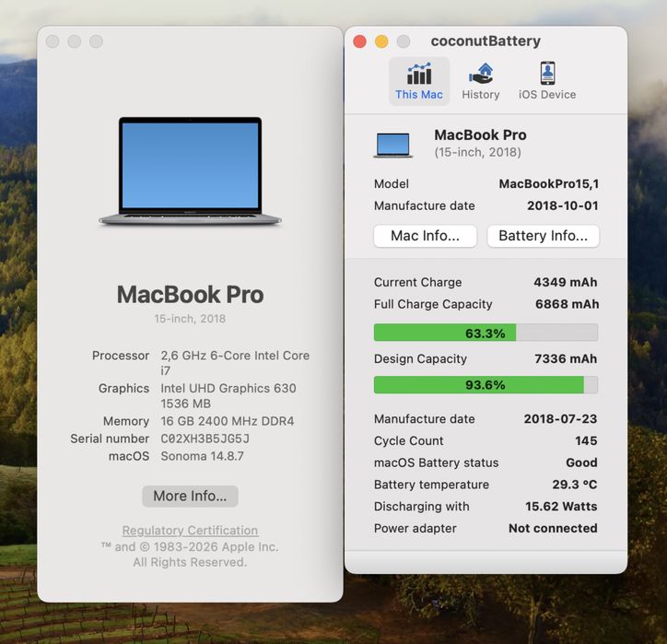
Task: Minimize coconutBattery using the yellow button
Action: 381,41
